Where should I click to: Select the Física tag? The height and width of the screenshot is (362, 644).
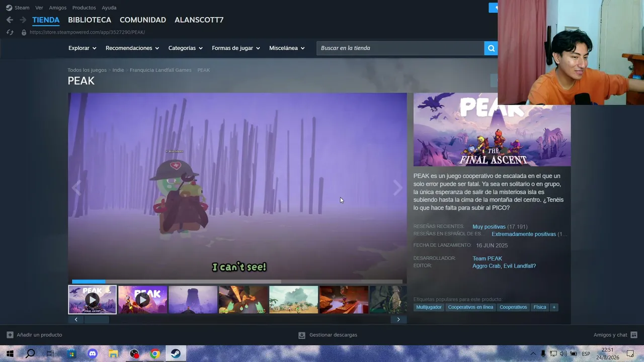point(540,307)
